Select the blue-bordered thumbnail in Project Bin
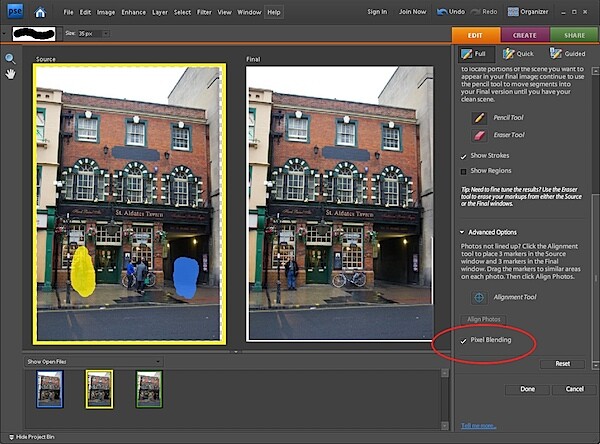Screen dimensions: 600x444 pos(50,389)
